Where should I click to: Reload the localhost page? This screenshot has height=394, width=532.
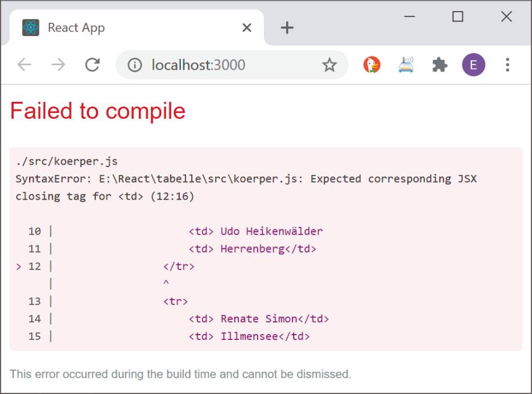[92, 65]
